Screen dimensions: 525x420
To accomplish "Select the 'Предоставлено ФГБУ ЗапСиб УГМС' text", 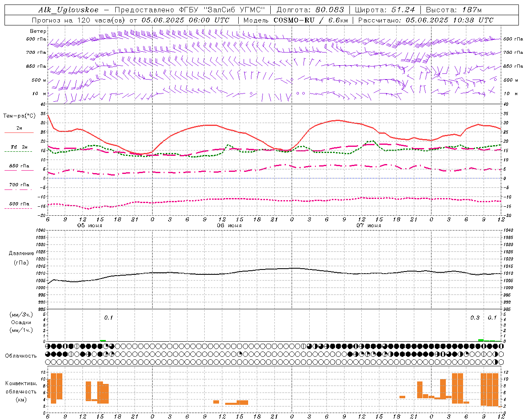I will point(190,10).
